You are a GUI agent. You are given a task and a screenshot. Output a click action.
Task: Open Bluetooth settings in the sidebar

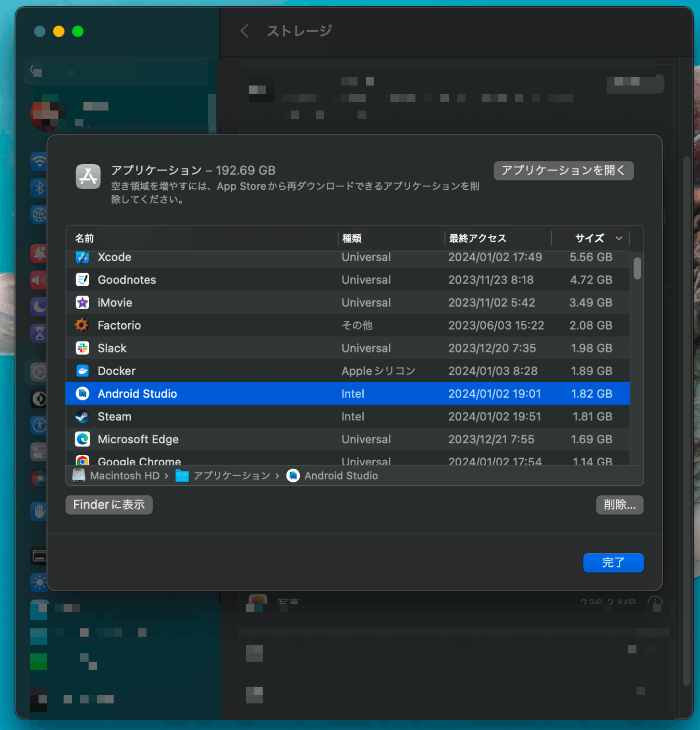tap(39, 188)
